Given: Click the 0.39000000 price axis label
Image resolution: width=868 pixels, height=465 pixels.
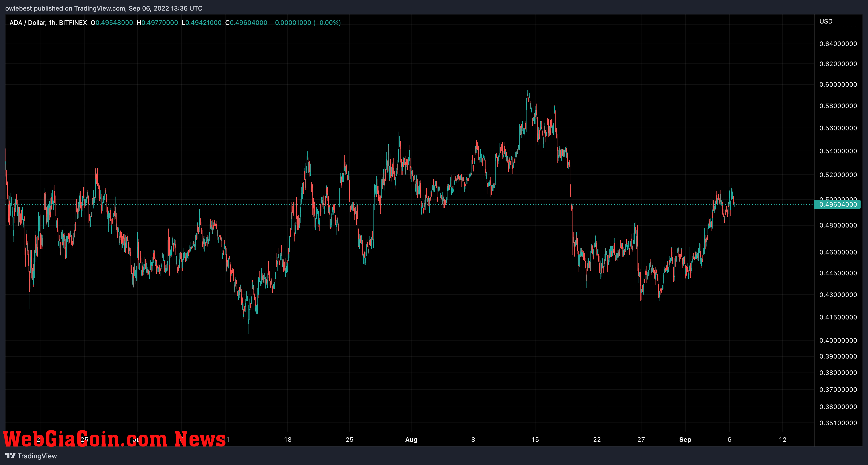Looking at the screenshot, I should pyautogui.click(x=838, y=356).
